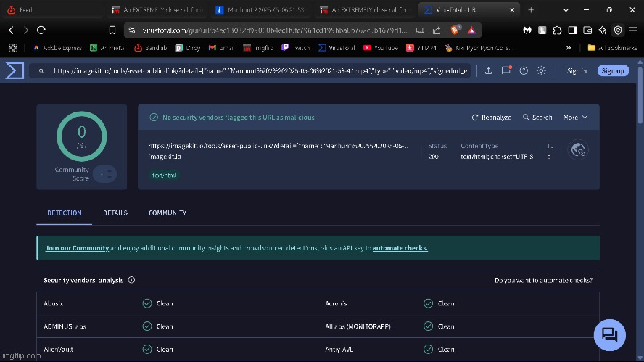Open browser hamburger menu
The height and width of the screenshot is (362, 644).
(x=633, y=30)
